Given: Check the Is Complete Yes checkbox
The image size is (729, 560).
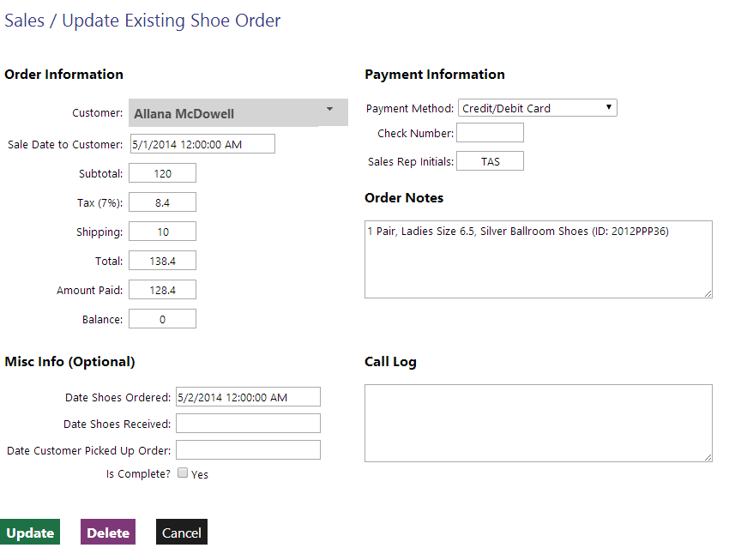Looking at the screenshot, I should click(x=183, y=473).
